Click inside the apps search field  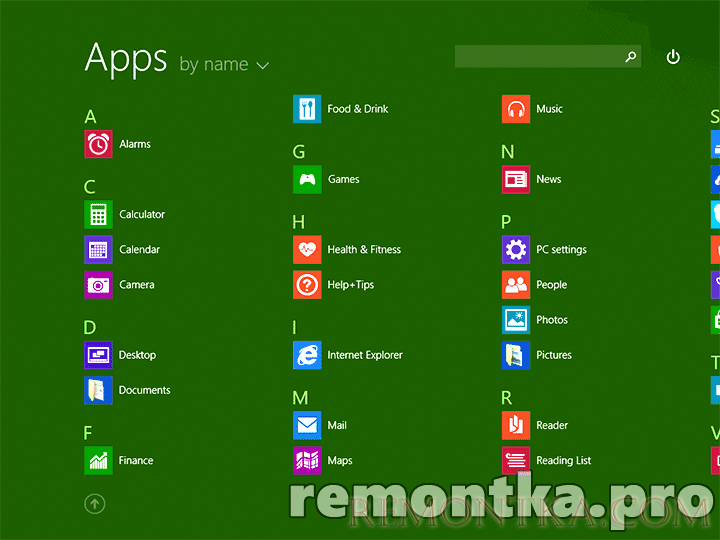[538, 57]
